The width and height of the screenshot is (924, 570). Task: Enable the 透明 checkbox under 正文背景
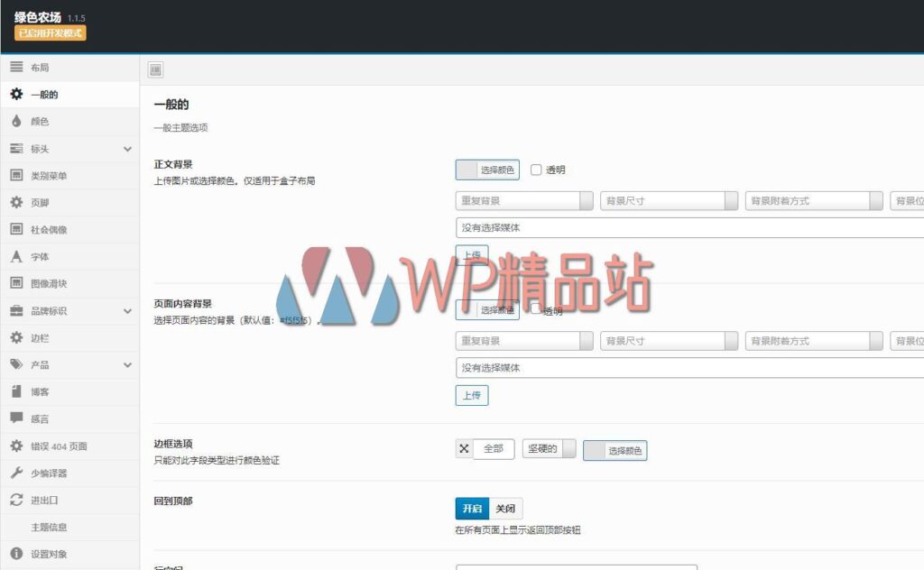tap(536, 170)
